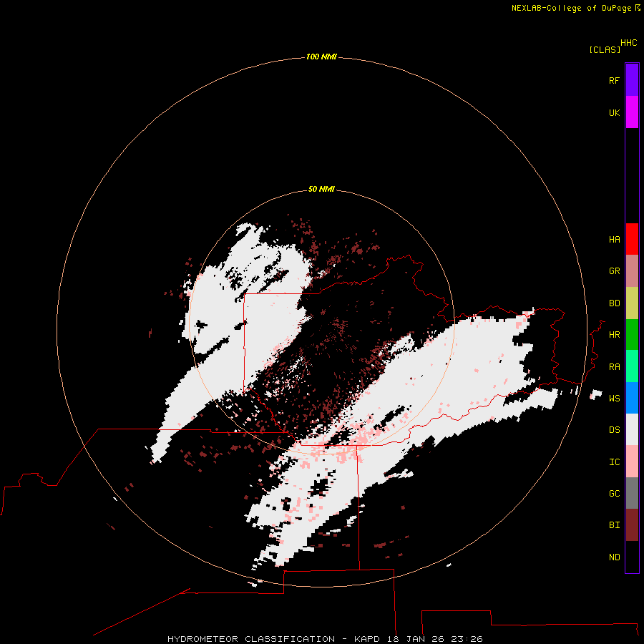
Task: Select the BD yellow legend block
Action: pyautogui.click(x=632, y=303)
